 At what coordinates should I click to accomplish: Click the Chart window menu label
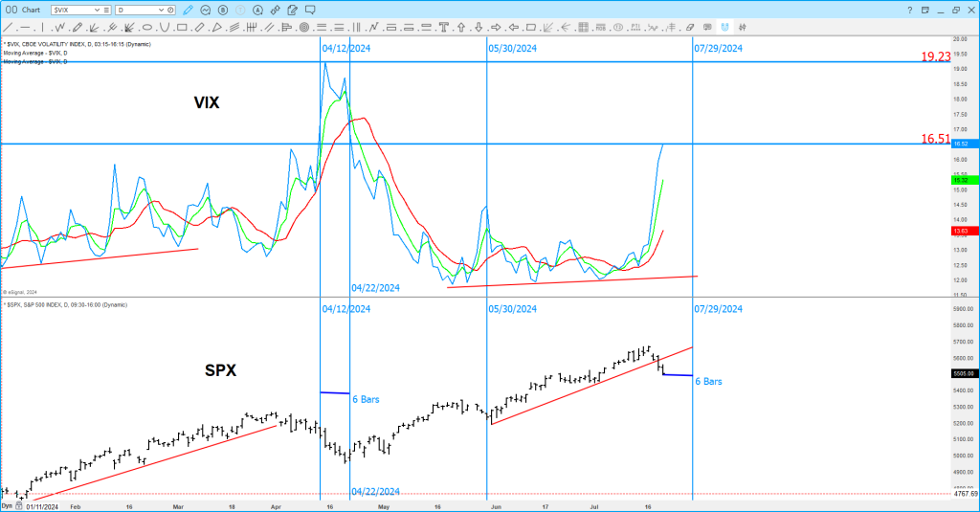31,10
